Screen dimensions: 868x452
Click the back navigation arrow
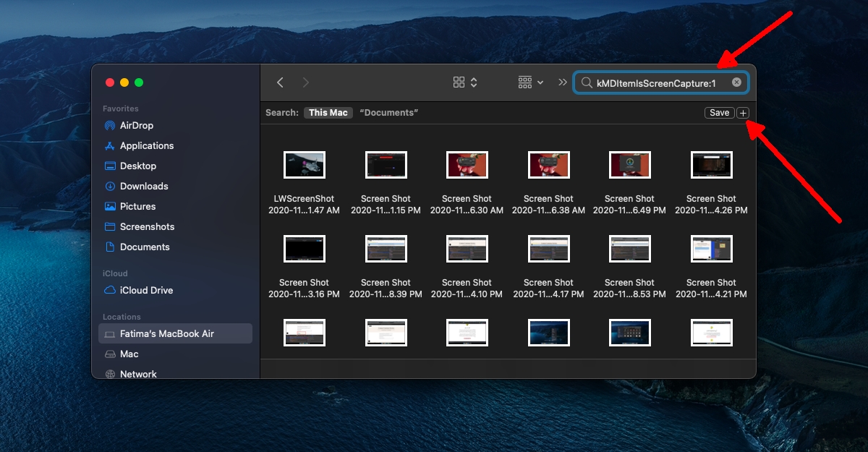coord(280,82)
